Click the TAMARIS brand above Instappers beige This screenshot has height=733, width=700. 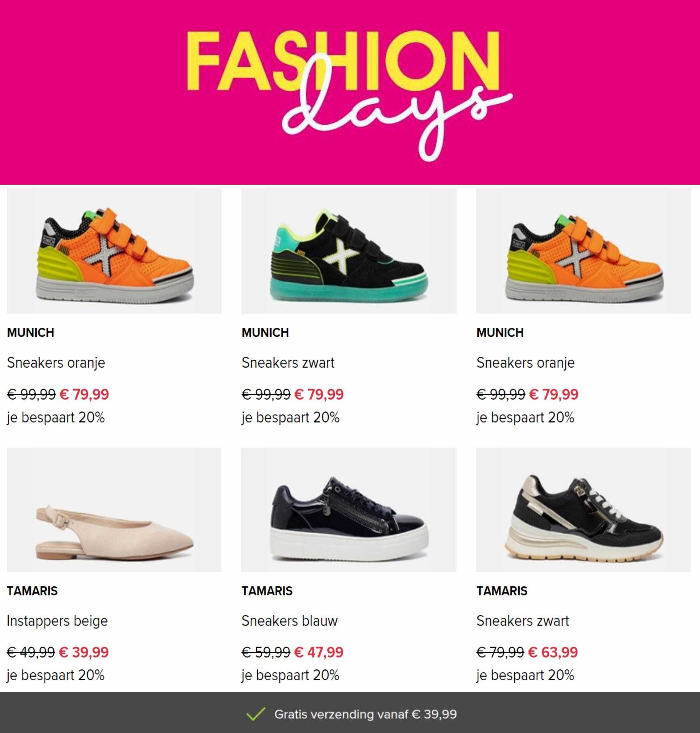[x=32, y=591]
